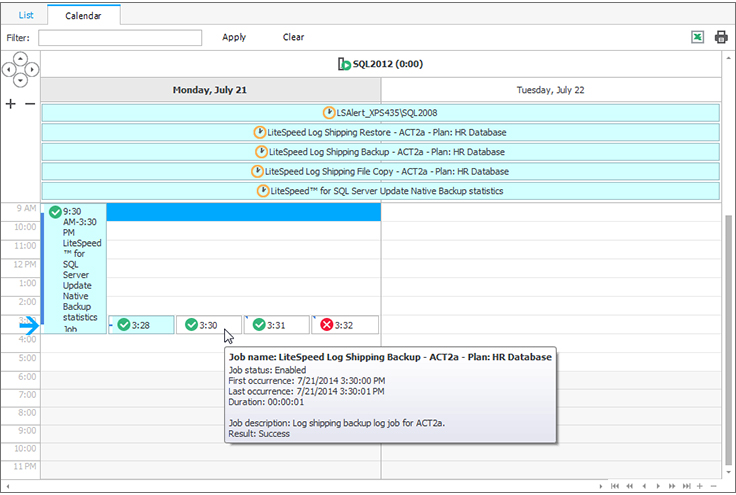Image resolution: width=736 pixels, height=495 pixels.
Task: Open the all-day Update Native Backup statistics job
Action: coord(381,191)
